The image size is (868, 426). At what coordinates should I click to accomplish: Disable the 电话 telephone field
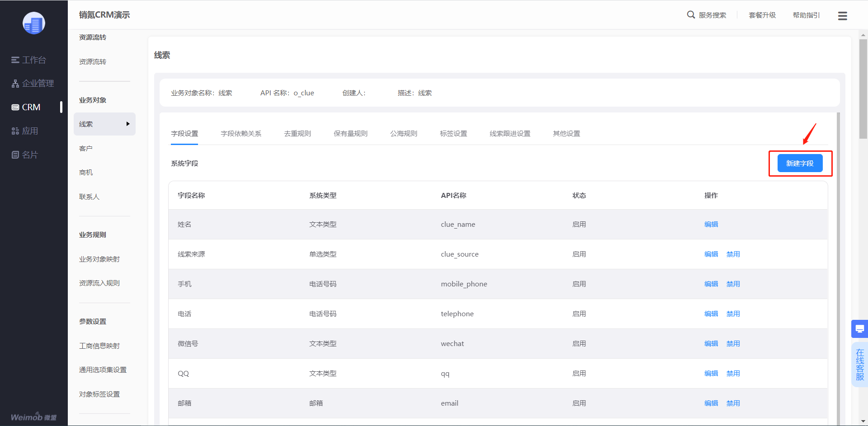tap(733, 314)
